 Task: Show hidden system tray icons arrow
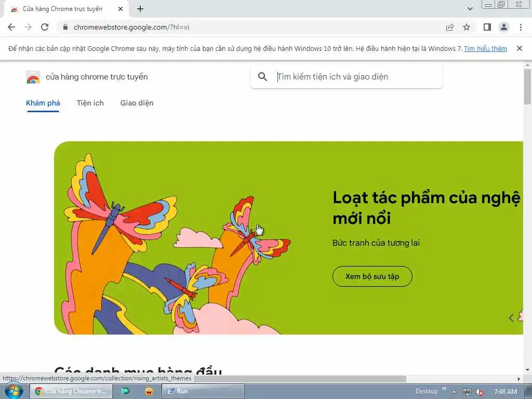[x=454, y=392]
